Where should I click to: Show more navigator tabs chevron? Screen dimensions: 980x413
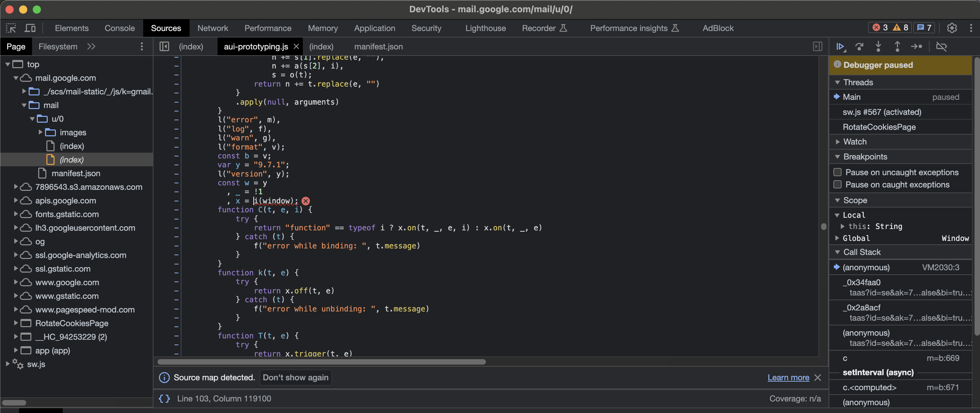click(91, 46)
